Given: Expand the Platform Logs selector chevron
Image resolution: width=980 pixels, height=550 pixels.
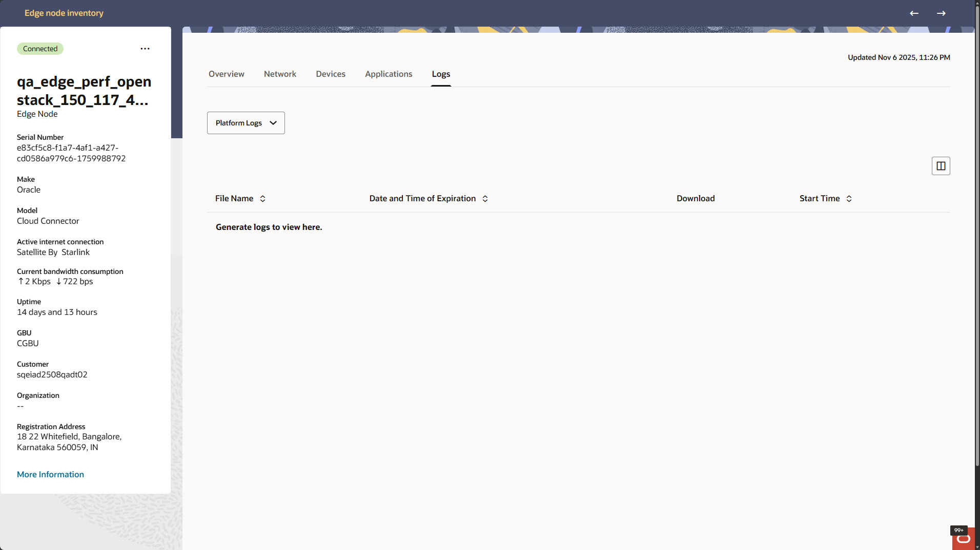Looking at the screenshot, I should tap(273, 123).
